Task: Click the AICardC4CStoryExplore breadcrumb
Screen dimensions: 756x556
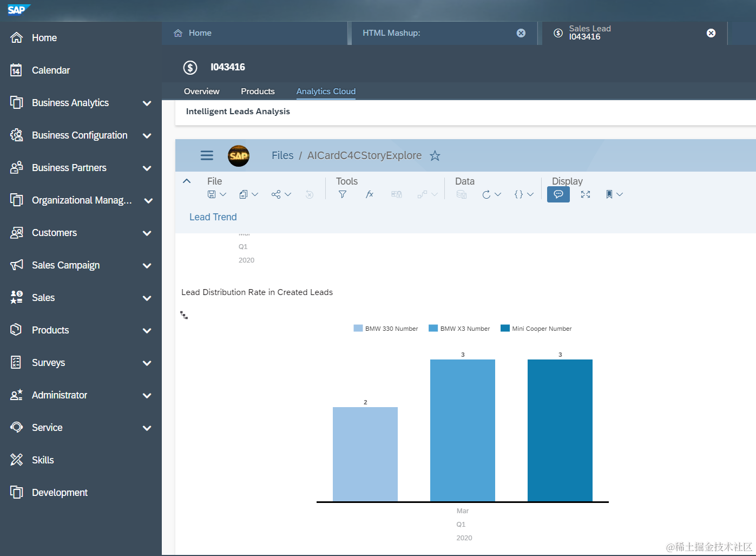Action: 364,155
